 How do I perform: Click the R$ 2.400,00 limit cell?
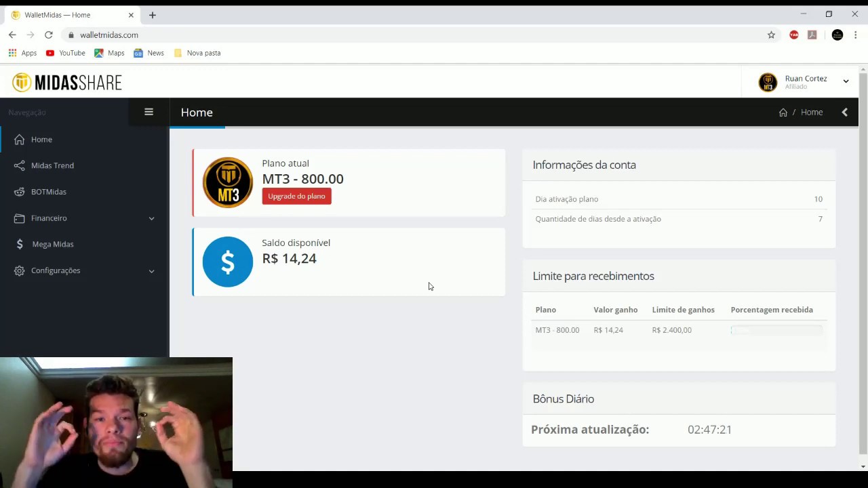coord(671,330)
